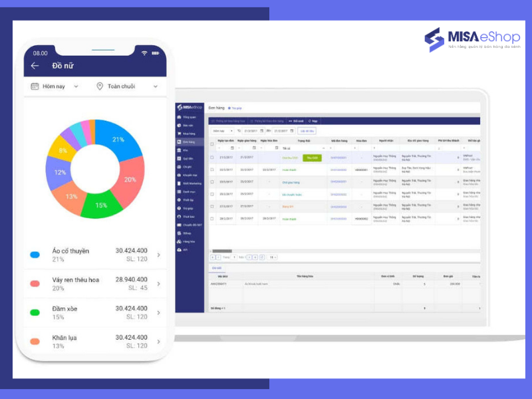The height and width of the screenshot is (399, 532).
Task: Open the shopping-cart sidebar icon in laptop app
Action: click(179, 134)
